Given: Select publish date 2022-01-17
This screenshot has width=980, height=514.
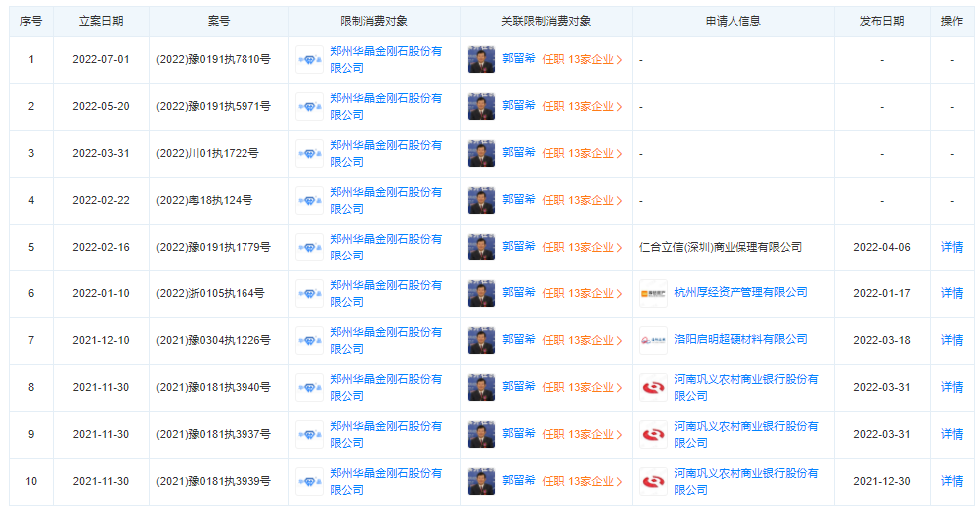Looking at the screenshot, I should pos(882,293).
